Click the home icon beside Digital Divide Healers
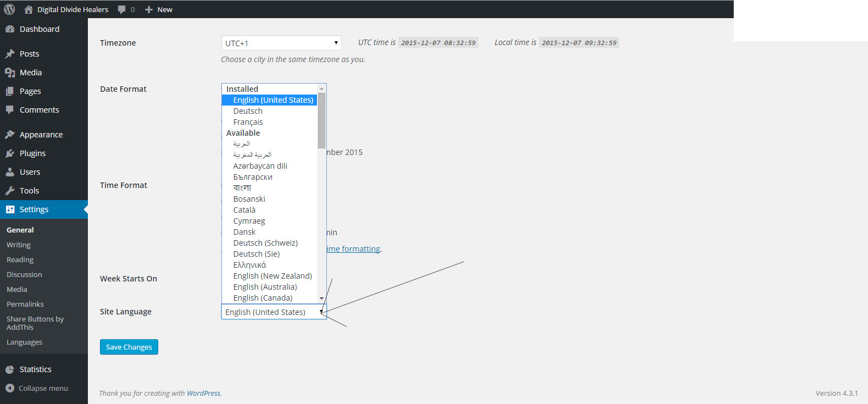868x404 pixels. pyautogui.click(x=29, y=9)
